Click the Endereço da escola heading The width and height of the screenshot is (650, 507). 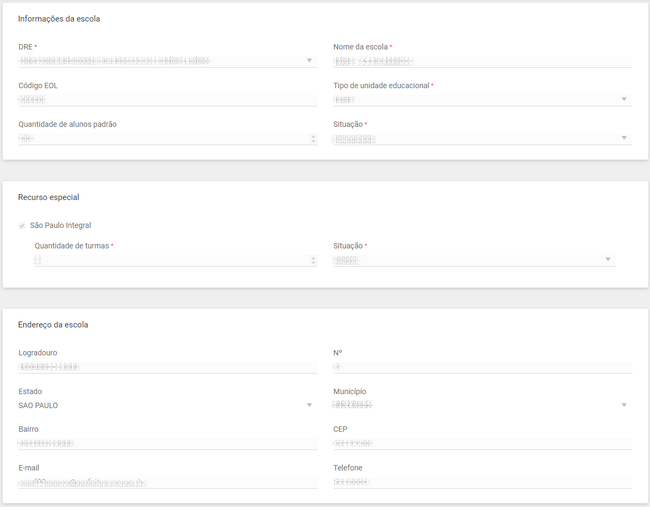53,325
